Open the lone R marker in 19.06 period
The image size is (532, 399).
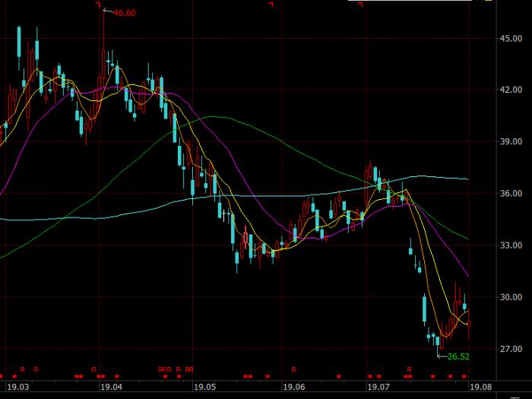294,369
